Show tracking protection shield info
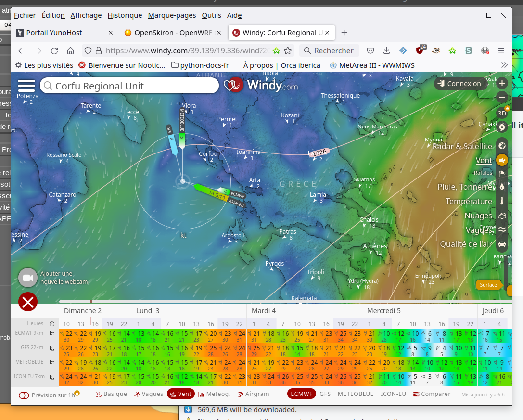Screen dimensions: 523x420 88,51
